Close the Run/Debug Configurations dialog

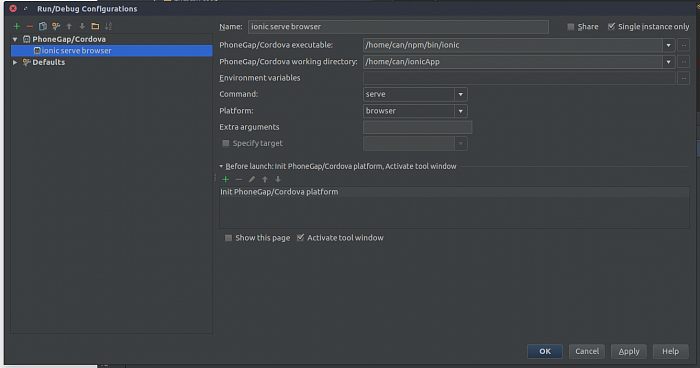[x=13, y=8]
